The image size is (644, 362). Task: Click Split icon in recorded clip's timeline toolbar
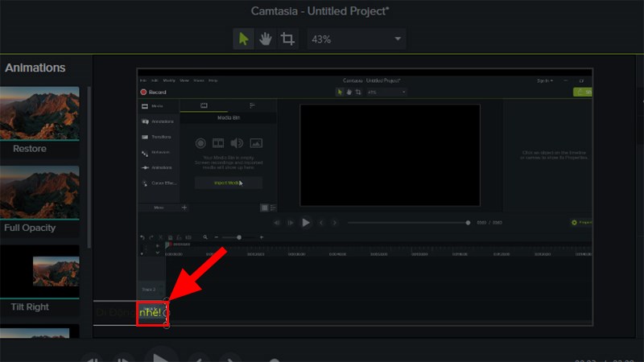coord(188,237)
